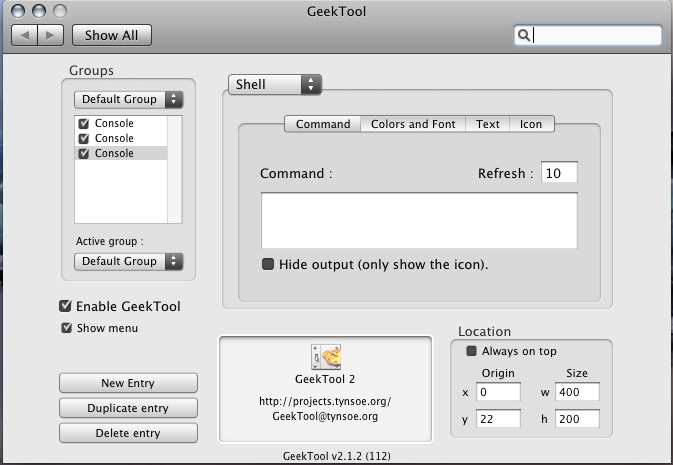Open the projects.tynsoe.org link
673x465 pixels.
click(325, 401)
